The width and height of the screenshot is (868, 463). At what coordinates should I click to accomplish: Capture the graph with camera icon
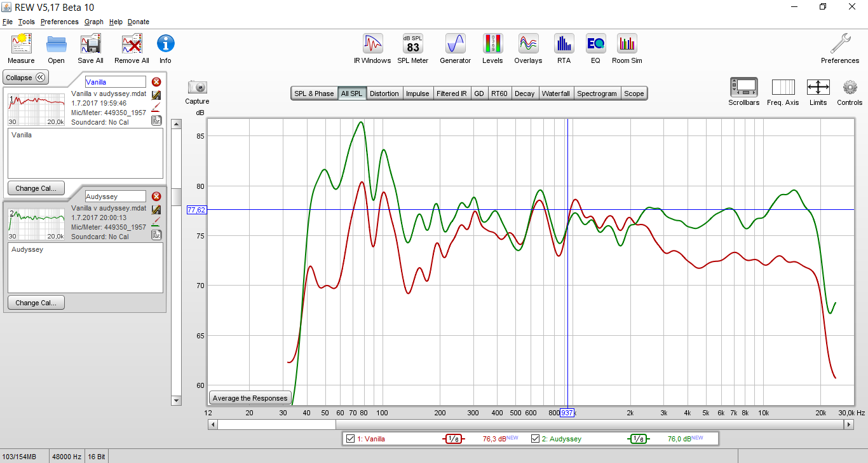point(198,87)
